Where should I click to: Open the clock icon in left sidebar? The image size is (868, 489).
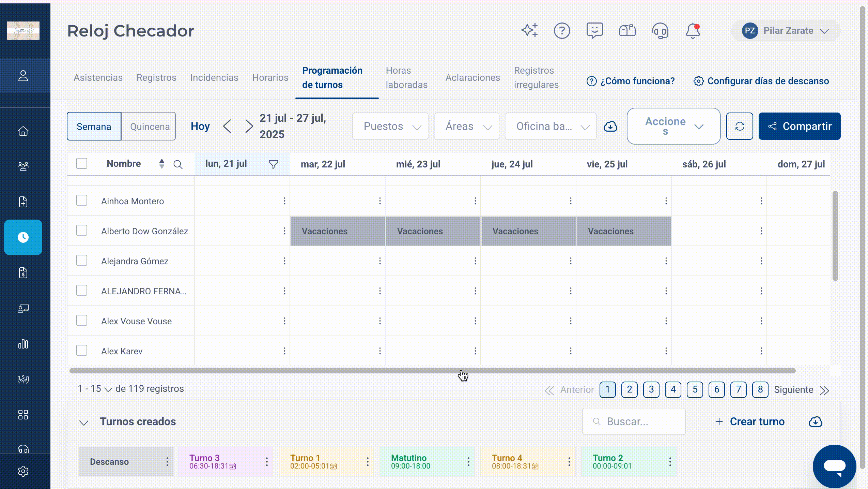point(23,237)
